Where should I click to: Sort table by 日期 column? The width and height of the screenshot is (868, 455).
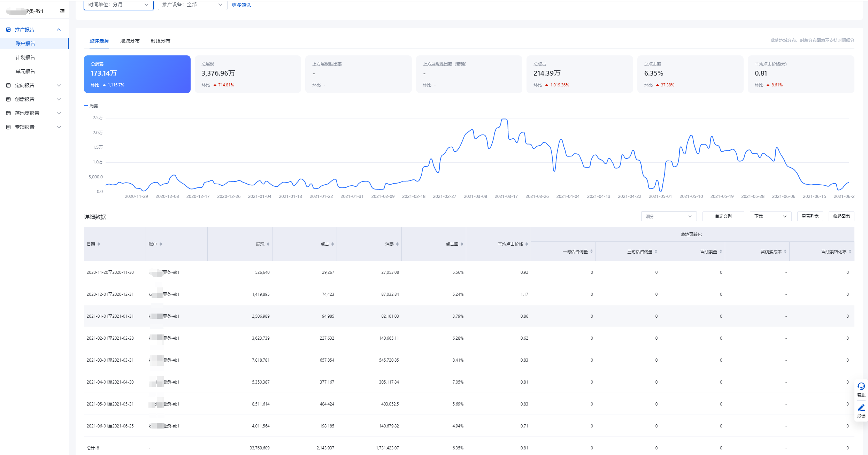[99, 244]
